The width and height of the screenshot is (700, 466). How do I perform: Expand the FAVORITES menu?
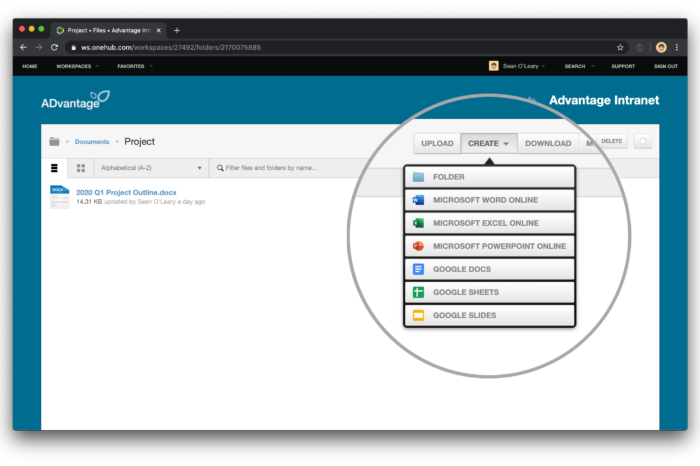(x=134, y=66)
